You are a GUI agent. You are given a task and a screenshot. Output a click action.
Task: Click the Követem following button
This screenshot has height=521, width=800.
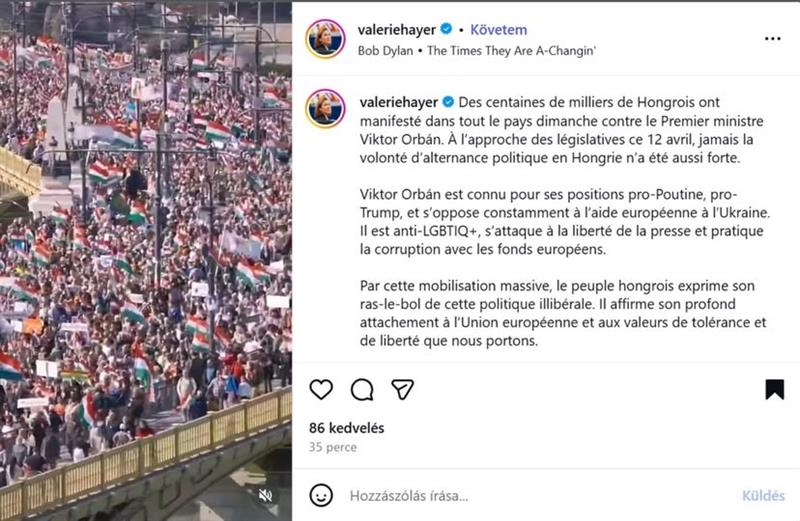[x=498, y=30]
